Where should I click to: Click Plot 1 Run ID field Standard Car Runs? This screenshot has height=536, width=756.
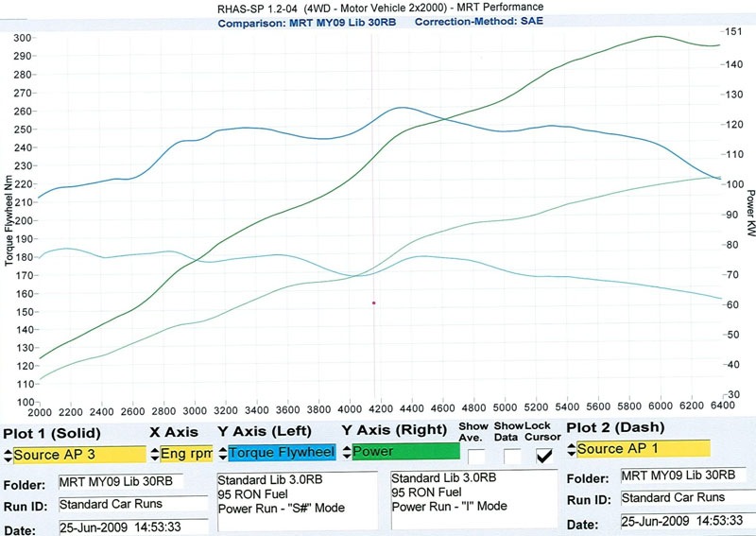tap(133, 504)
